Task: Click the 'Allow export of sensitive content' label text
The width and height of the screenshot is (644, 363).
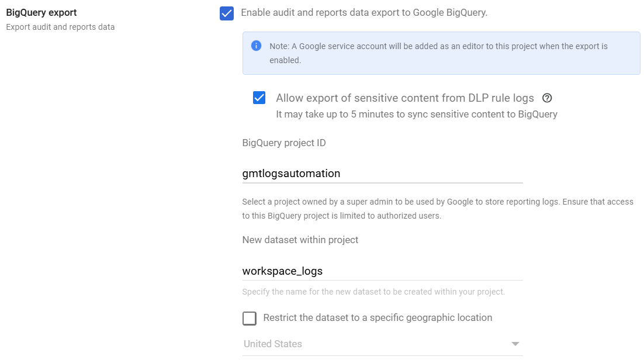Action: [404, 98]
